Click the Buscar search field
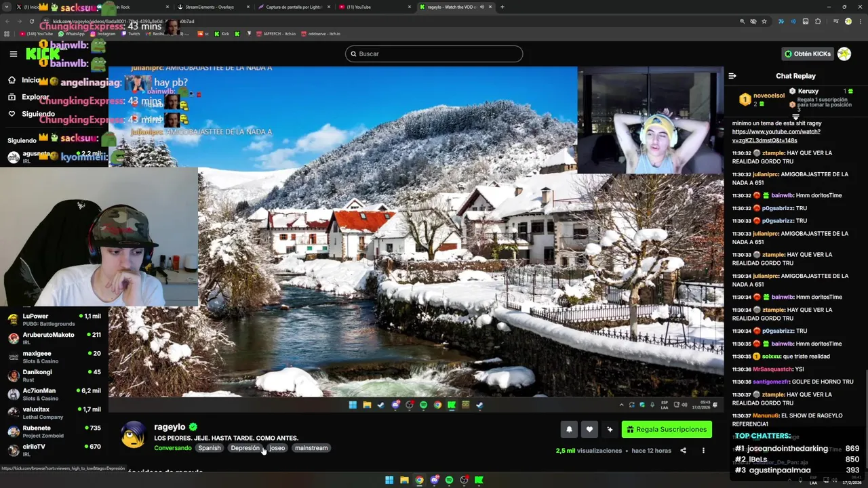Screen dimensions: 868x488 click(x=434, y=54)
